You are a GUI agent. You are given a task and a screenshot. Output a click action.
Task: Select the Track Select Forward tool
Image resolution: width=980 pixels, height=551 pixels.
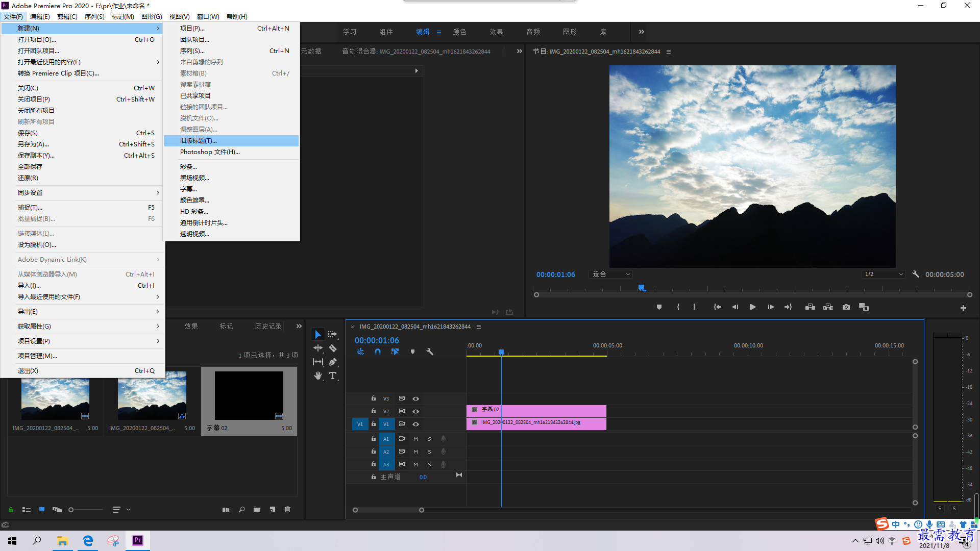coord(333,334)
